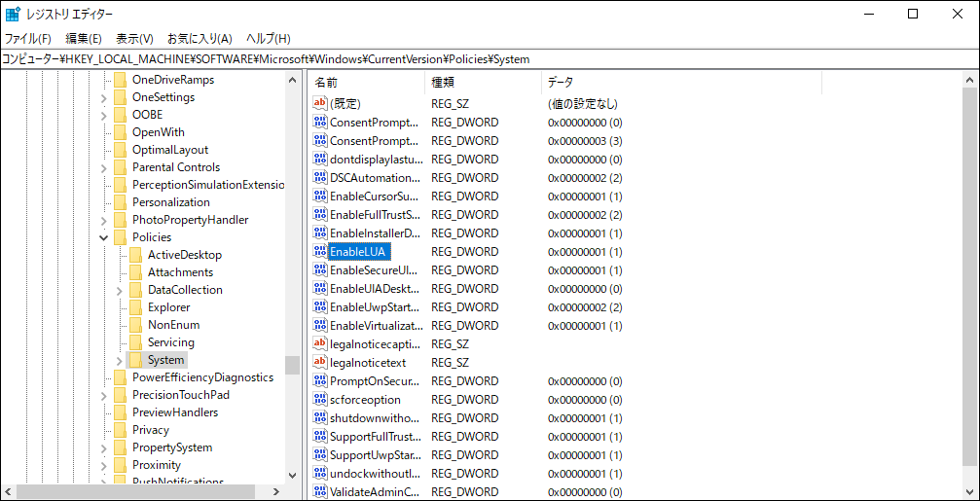Expand the System key
This screenshot has width=980, height=501.
point(120,361)
